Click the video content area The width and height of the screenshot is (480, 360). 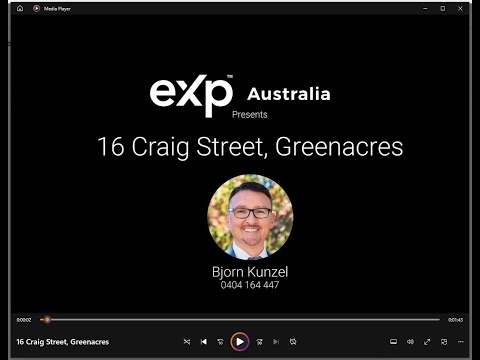[240, 163]
